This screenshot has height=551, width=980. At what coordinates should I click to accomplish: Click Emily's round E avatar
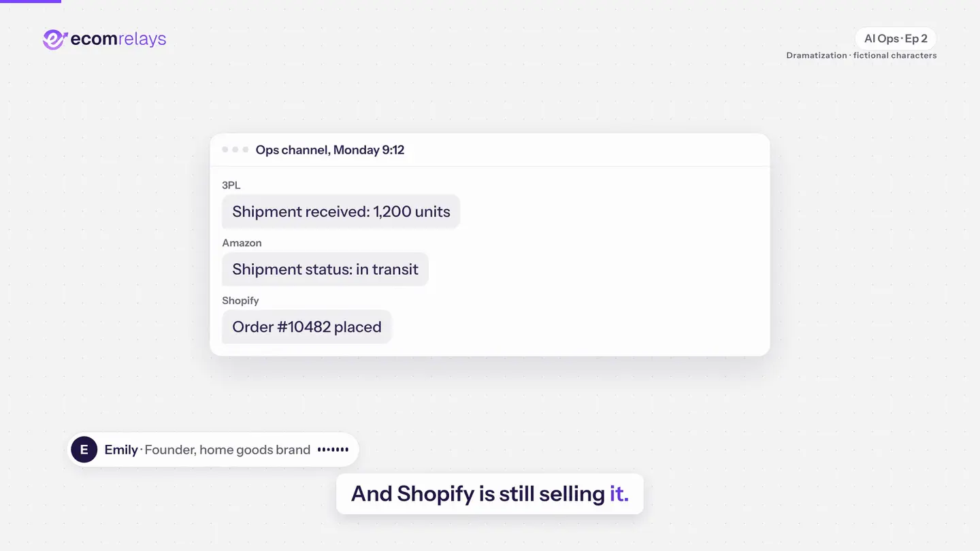(x=84, y=450)
